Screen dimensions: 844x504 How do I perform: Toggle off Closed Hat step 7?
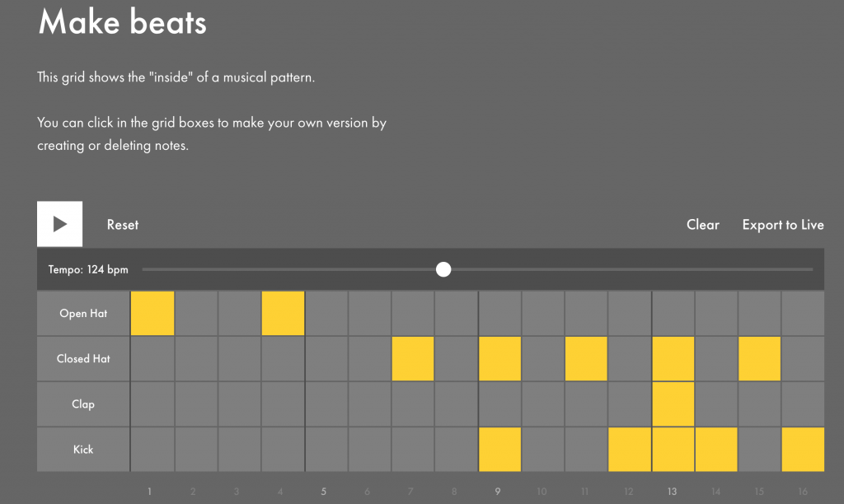413,358
